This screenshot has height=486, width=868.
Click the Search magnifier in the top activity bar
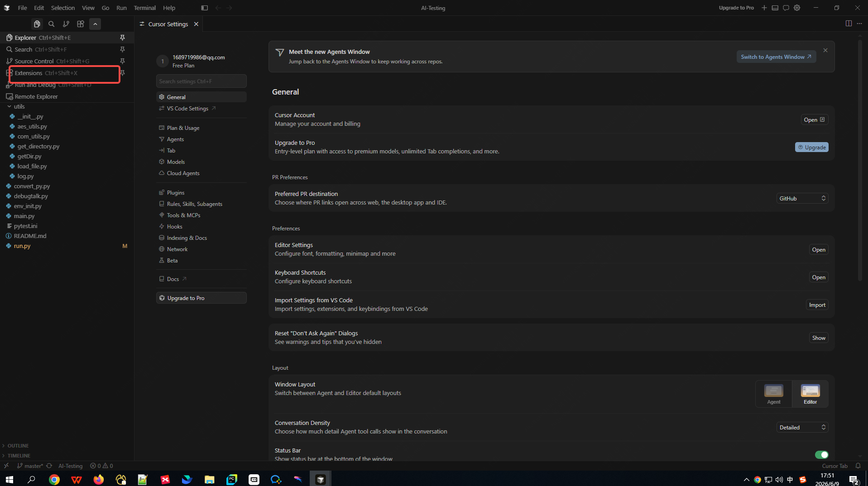tap(52, 24)
